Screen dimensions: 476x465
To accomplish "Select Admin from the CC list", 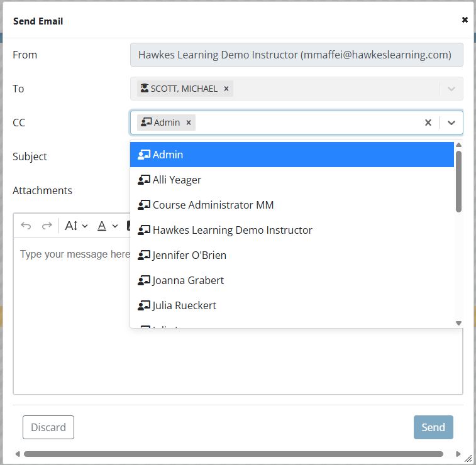I will [291, 155].
